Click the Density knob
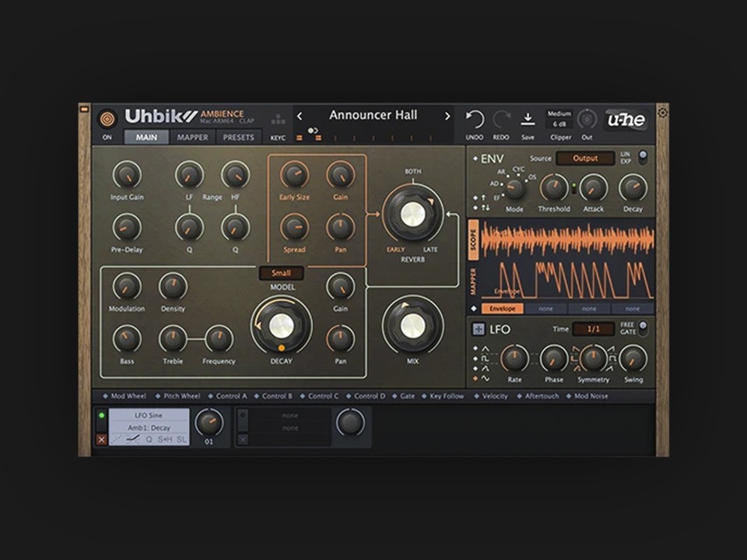This screenshot has width=747, height=560. (x=173, y=287)
